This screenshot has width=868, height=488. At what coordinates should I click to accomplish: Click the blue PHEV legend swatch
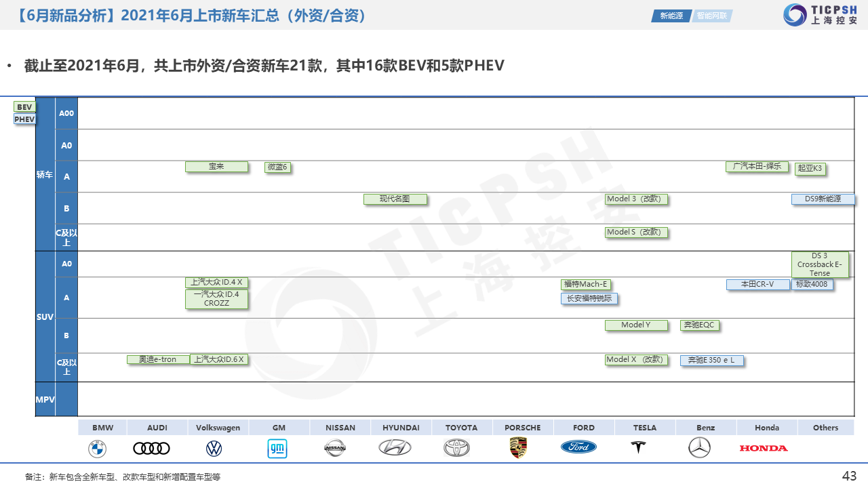point(24,119)
